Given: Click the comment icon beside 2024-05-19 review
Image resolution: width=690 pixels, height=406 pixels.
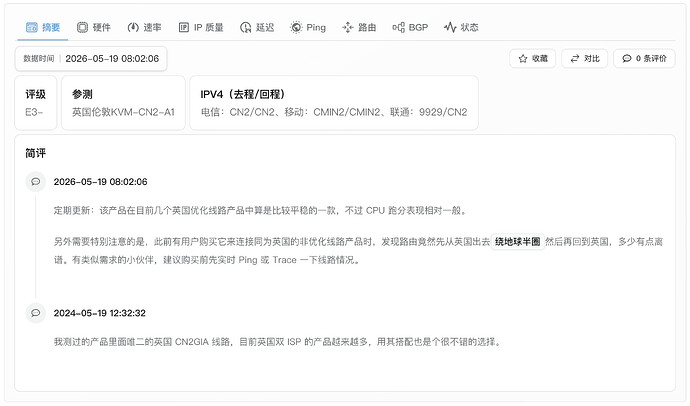Looking at the screenshot, I should pos(36,313).
